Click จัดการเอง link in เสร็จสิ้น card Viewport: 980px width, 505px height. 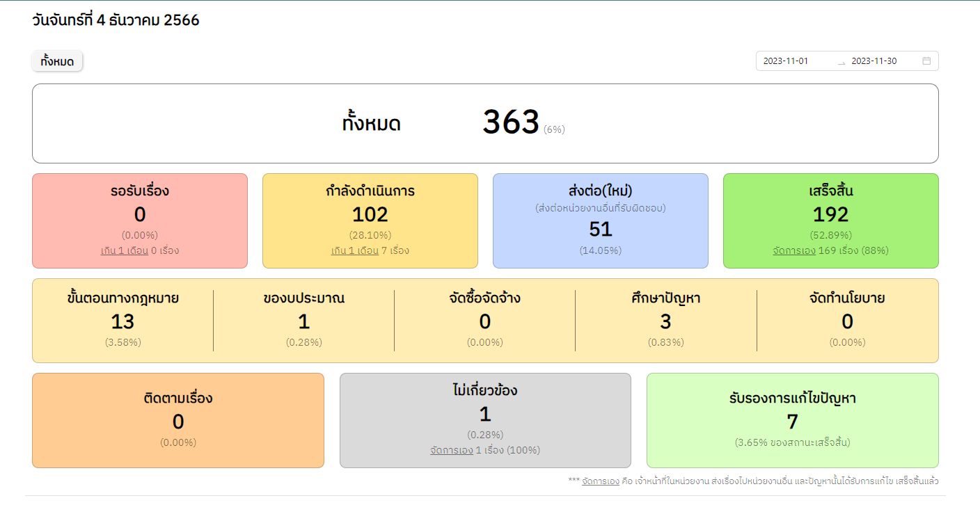point(793,250)
